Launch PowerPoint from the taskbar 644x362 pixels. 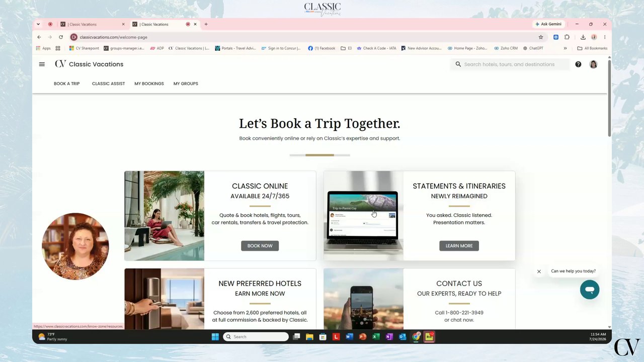tap(363, 337)
